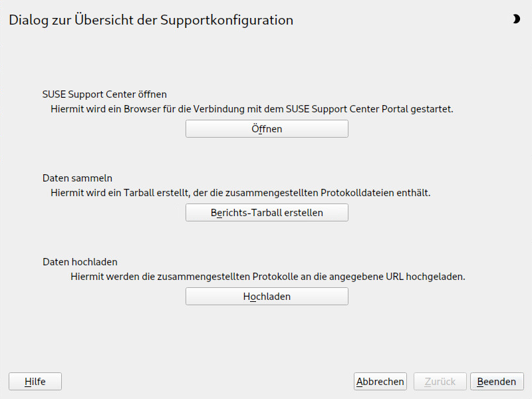Toggle the dark mode moon icon

tap(516, 19)
